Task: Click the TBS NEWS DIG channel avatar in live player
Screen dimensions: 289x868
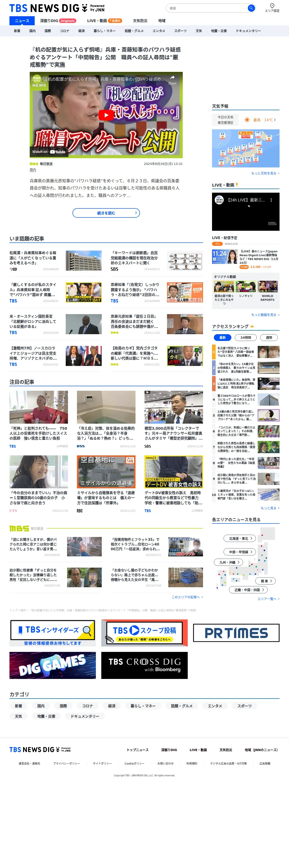Action: 219,200
